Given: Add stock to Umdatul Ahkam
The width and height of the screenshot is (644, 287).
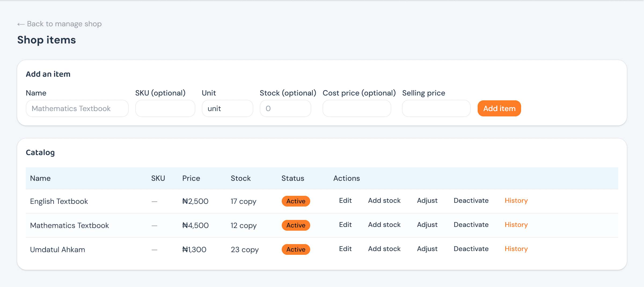Looking at the screenshot, I should (x=384, y=249).
